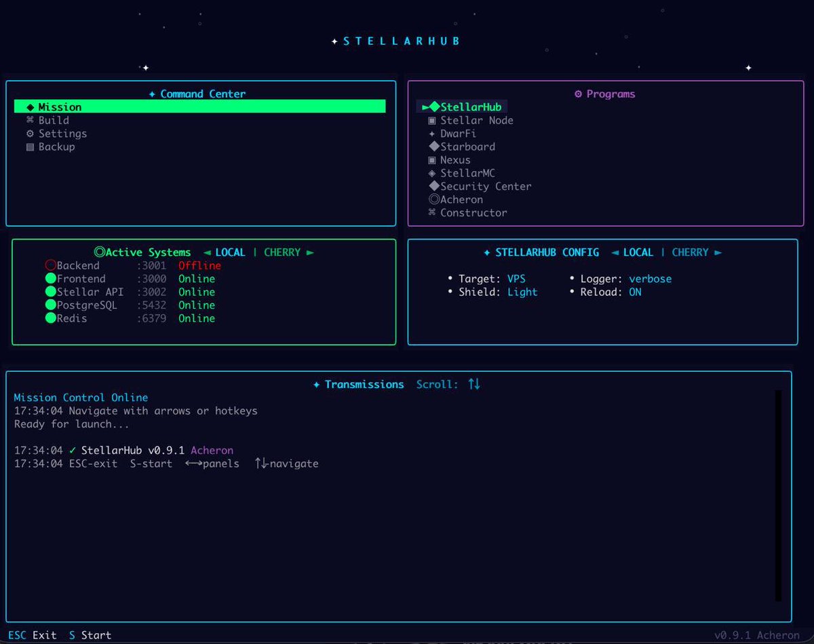The image size is (814, 644).
Task: Click ESC Exit in the status bar
Action: point(33,635)
